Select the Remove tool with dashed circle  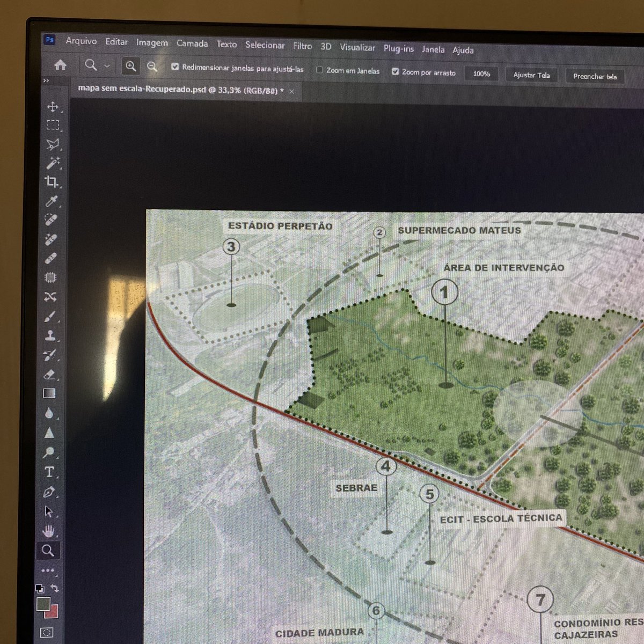[x=51, y=220]
